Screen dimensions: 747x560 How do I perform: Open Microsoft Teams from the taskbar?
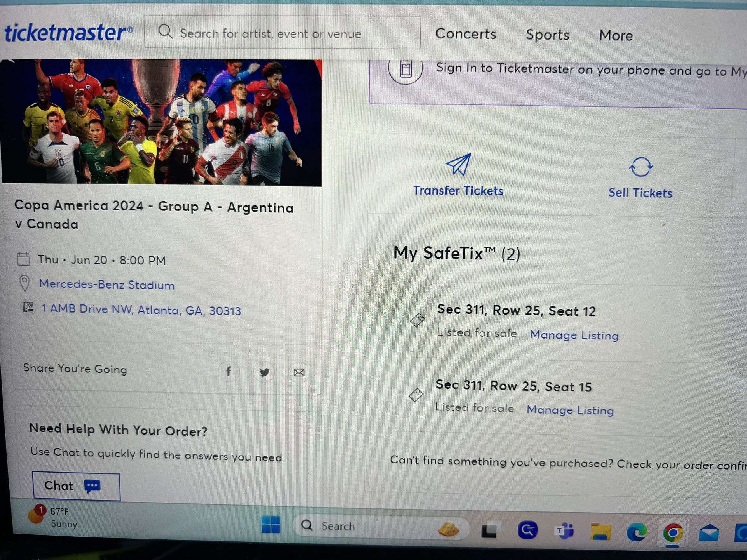[564, 530]
